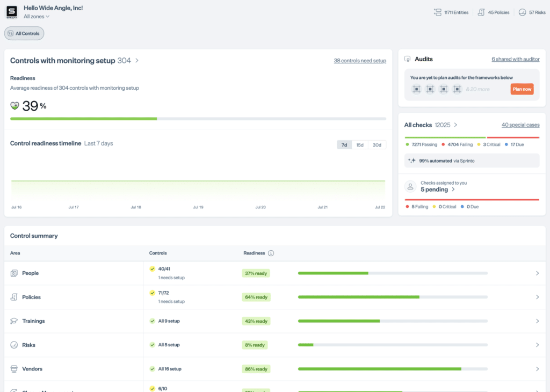Open the 5 pending assigned checks

tap(438, 190)
